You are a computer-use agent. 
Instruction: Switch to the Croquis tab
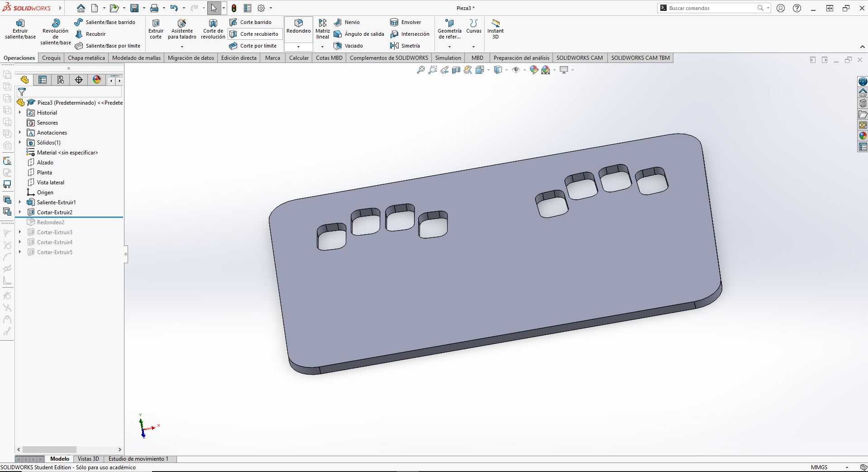(x=51, y=58)
